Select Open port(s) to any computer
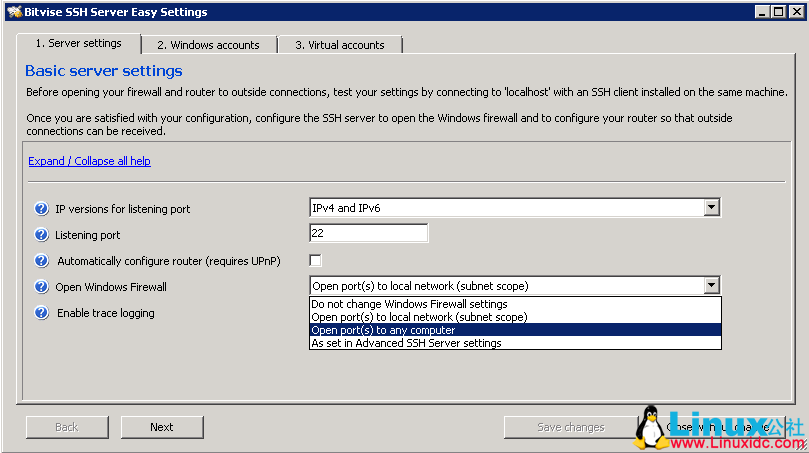Image resolution: width=809 pixels, height=453 pixels. point(515,330)
